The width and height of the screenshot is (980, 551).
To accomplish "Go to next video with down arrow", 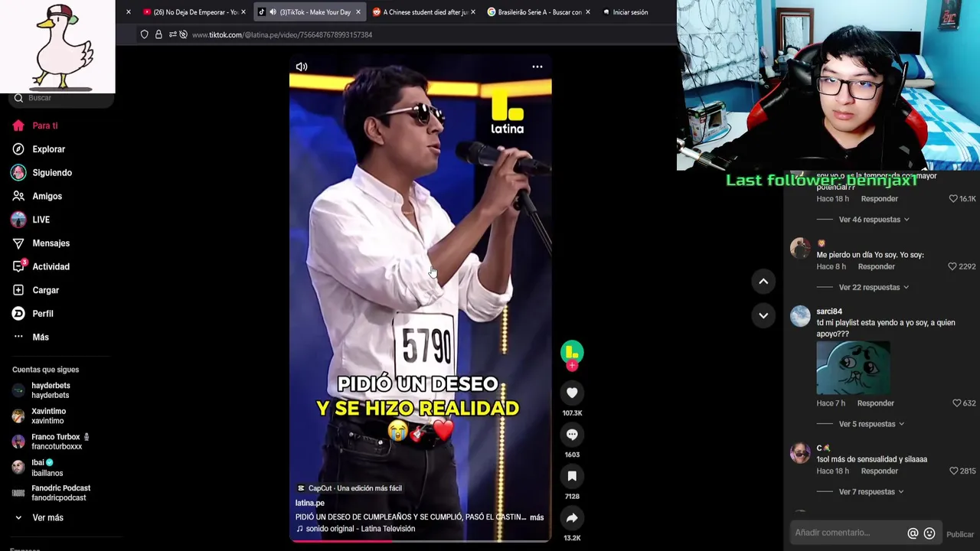I will click(x=763, y=315).
